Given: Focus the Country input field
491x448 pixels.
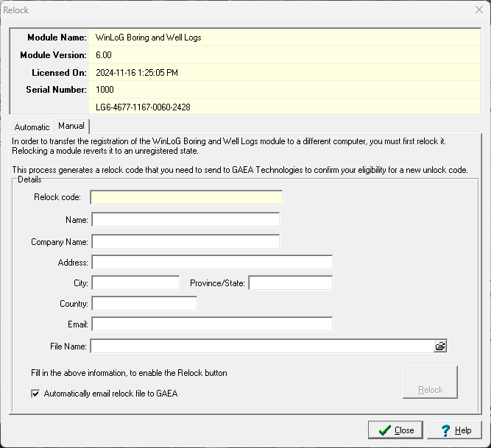Looking at the screenshot, I should coord(144,304).
